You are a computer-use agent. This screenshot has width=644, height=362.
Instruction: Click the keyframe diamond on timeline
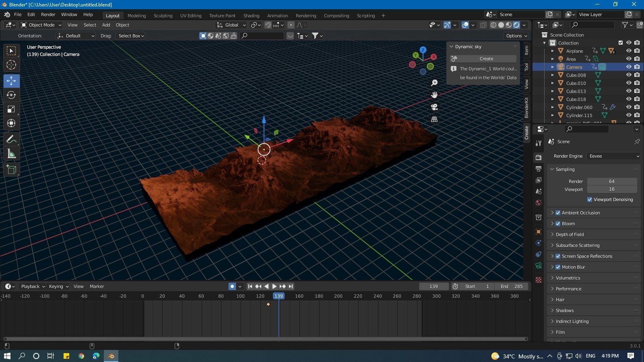click(268, 304)
